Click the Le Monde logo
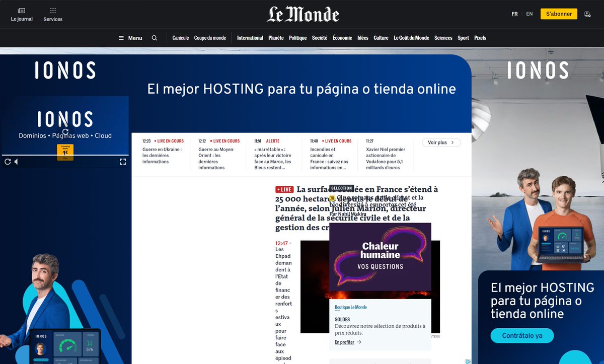 click(303, 14)
